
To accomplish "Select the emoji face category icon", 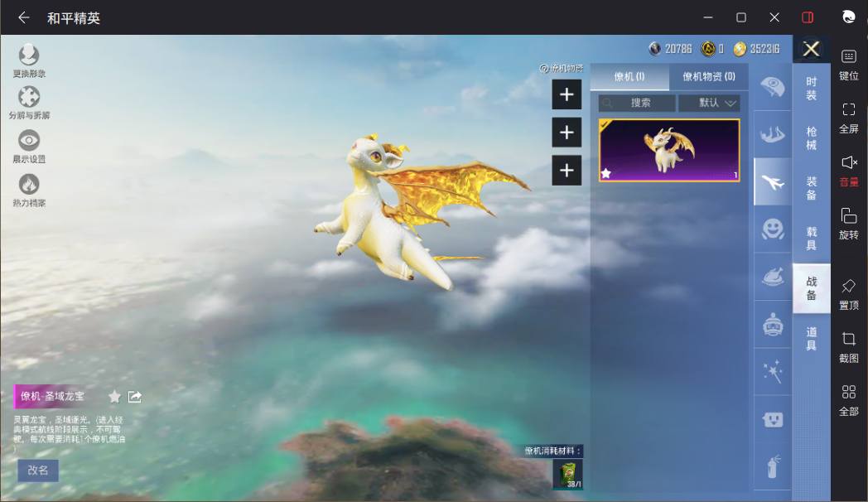I will [773, 229].
